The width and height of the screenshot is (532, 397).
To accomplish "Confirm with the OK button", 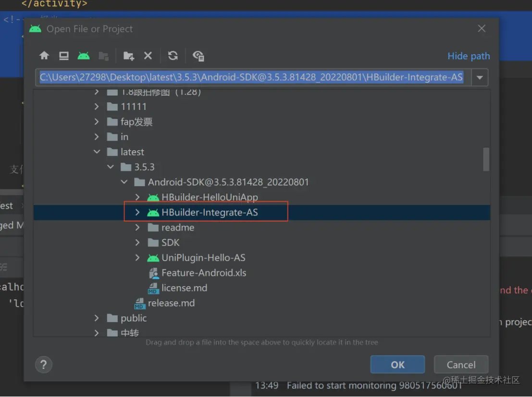I will click(x=397, y=364).
